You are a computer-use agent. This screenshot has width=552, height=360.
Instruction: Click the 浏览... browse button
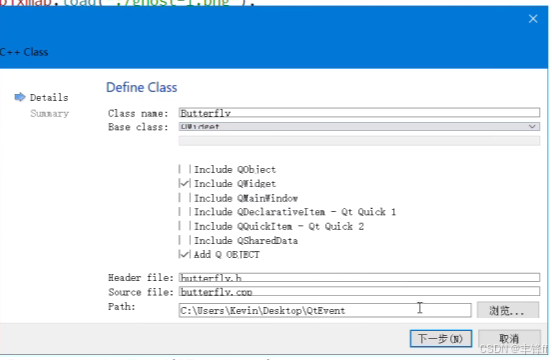point(508,310)
